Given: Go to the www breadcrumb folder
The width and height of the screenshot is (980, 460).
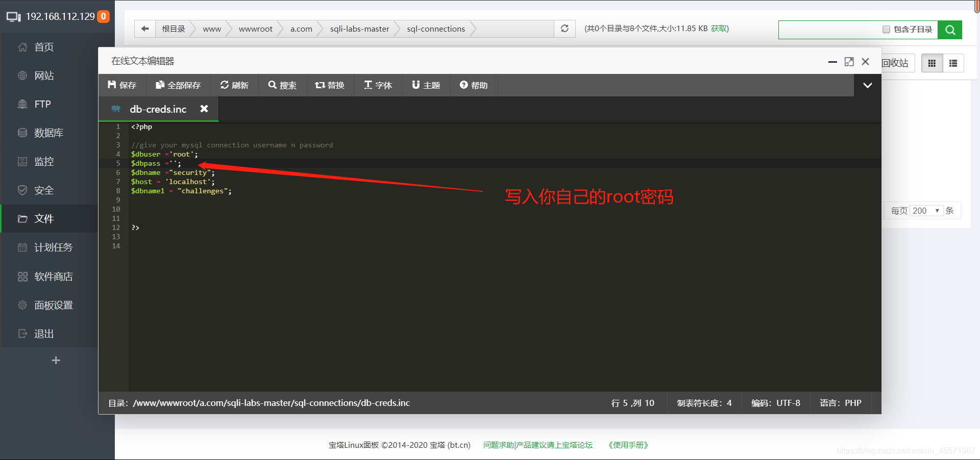Looking at the screenshot, I should click(x=212, y=29).
